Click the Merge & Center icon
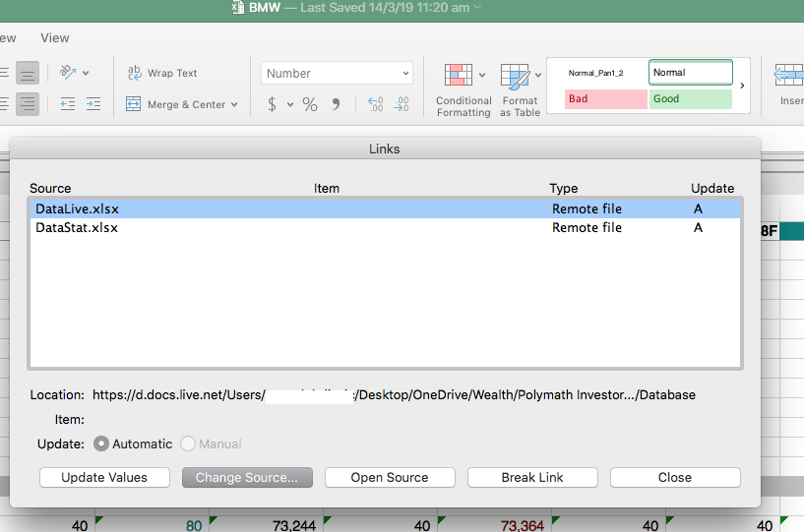804x532 pixels. (x=133, y=104)
